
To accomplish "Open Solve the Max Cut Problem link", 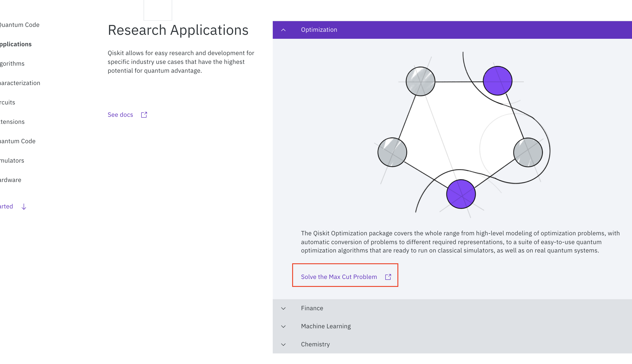I will pyautogui.click(x=339, y=277).
